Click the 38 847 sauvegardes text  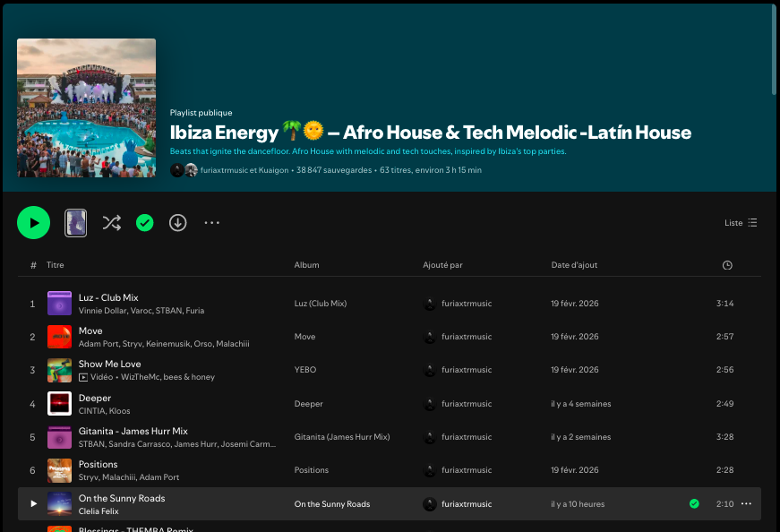(x=334, y=170)
